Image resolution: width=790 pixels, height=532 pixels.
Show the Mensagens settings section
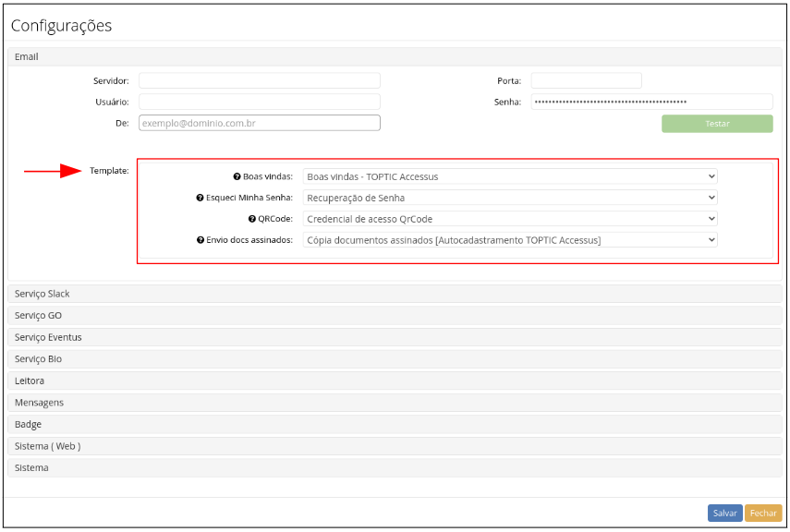(x=395, y=403)
